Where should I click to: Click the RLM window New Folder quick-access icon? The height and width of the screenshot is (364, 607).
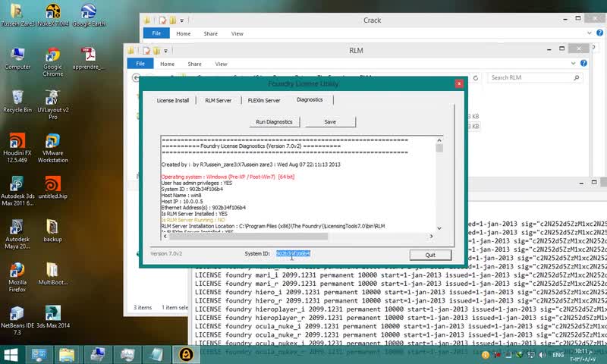point(156,51)
